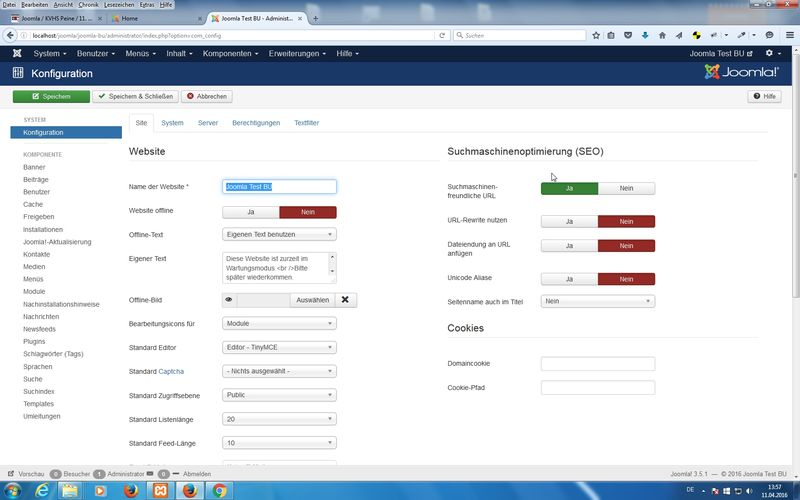Click the volume speaker tray icon
This screenshot has height=500, width=800.
coord(749,491)
